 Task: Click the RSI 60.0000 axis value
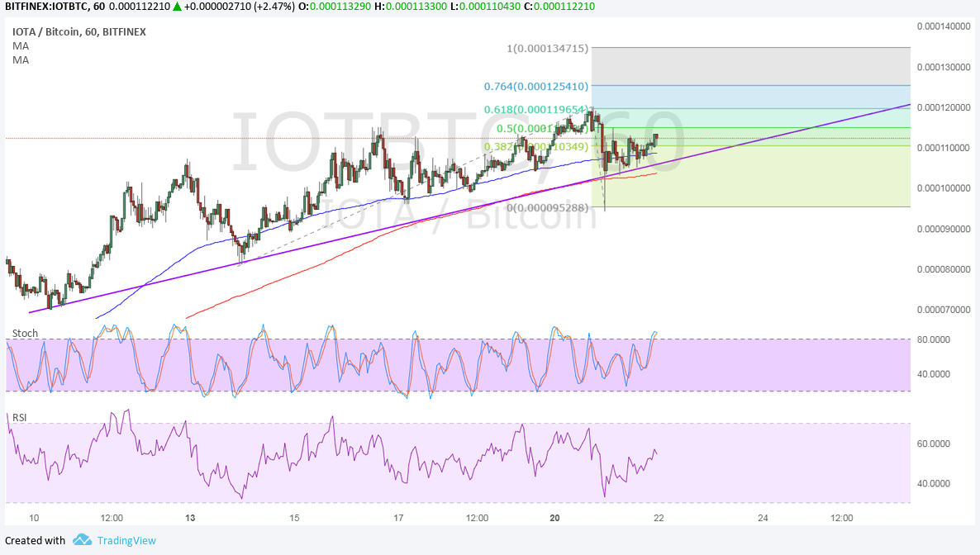click(x=933, y=444)
